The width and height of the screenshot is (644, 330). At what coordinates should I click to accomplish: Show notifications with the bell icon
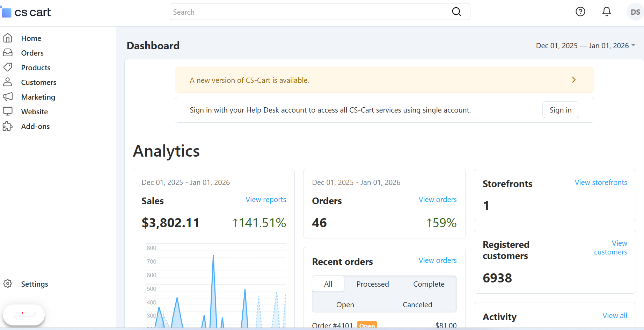607,12
